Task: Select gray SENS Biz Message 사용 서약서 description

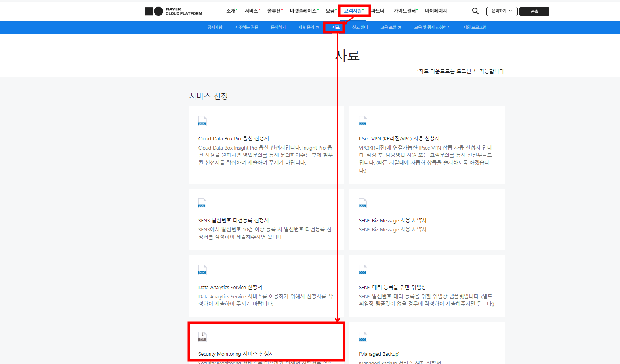Action: (393, 229)
